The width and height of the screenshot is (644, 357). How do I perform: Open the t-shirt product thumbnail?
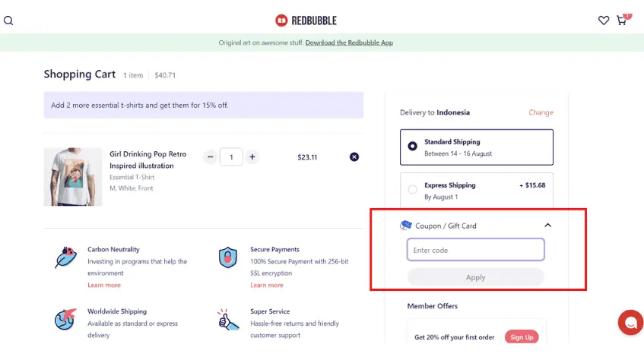(x=73, y=176)
